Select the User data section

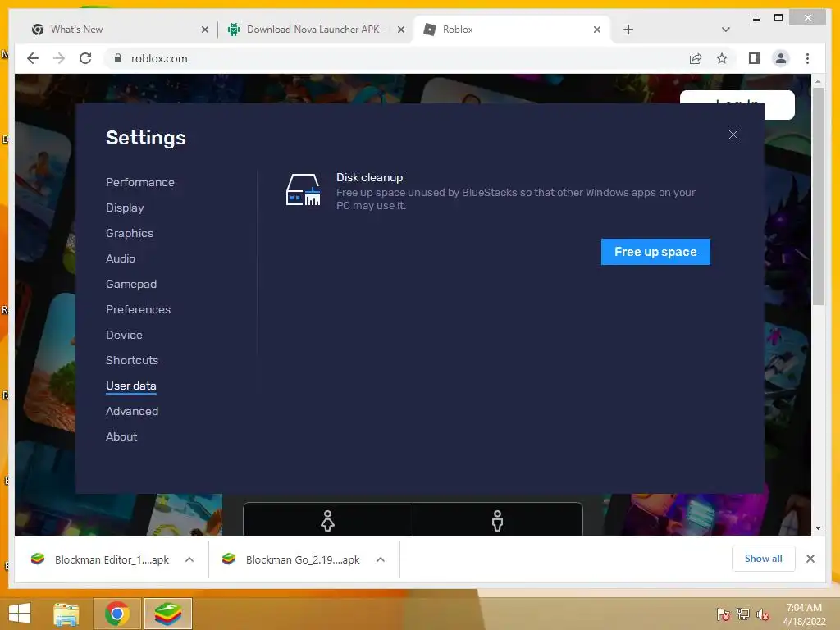click(131, 386)
